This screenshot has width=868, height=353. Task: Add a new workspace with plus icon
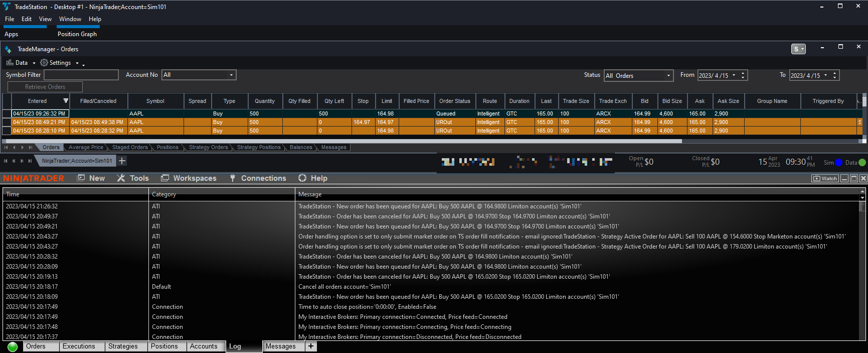click(x=122, y=161)
